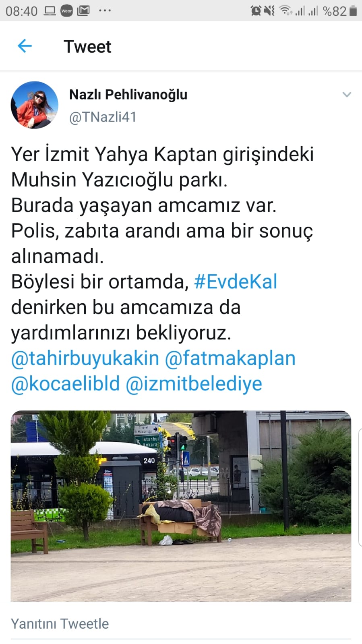The width and height of the screenshot is (362, 644).
Task: Tap the Gmail notification icon
Action: point(83,11)
